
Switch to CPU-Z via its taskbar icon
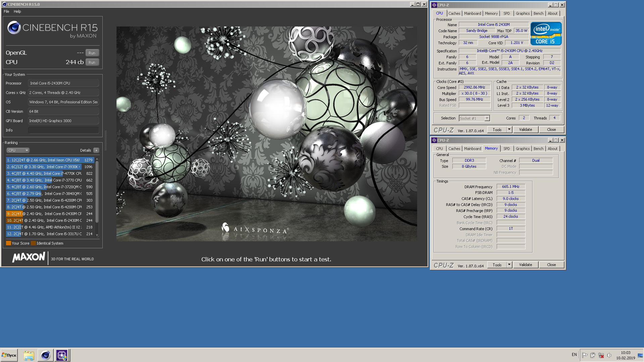(62, 355)
